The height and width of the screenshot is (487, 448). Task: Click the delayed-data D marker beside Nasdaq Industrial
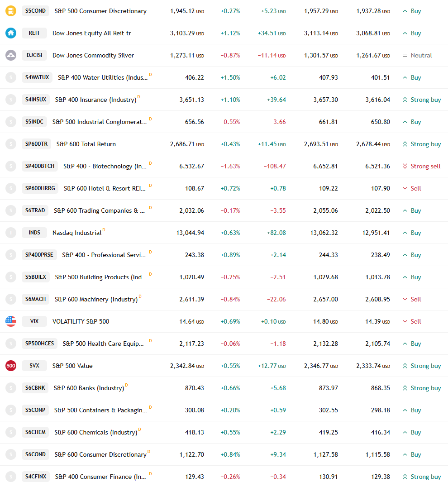[x=104, y=229]
